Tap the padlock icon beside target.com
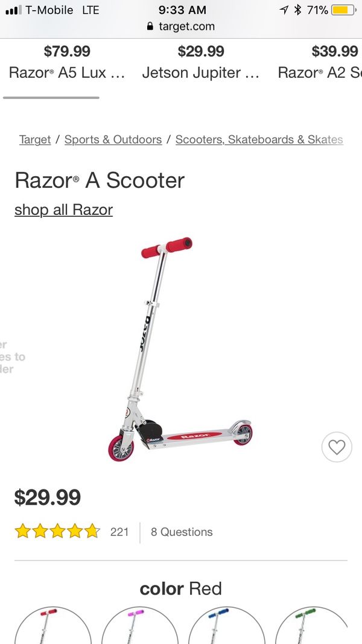 pos(151,27)
